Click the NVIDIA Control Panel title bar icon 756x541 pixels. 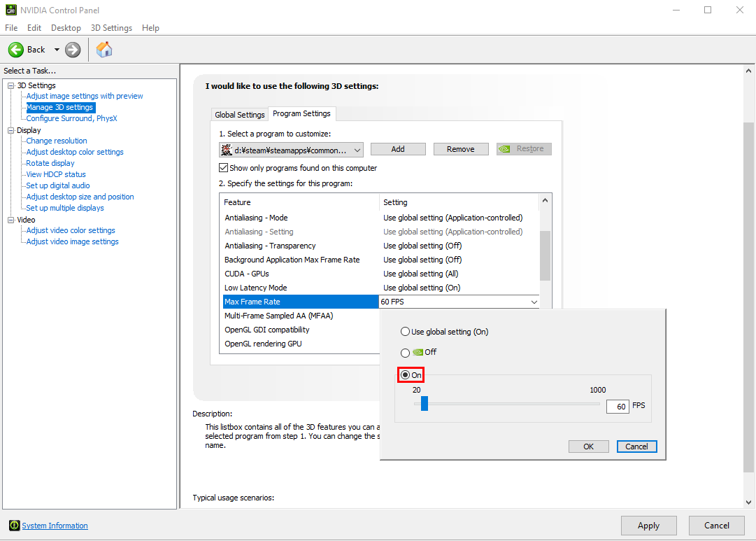click(10, 10)
